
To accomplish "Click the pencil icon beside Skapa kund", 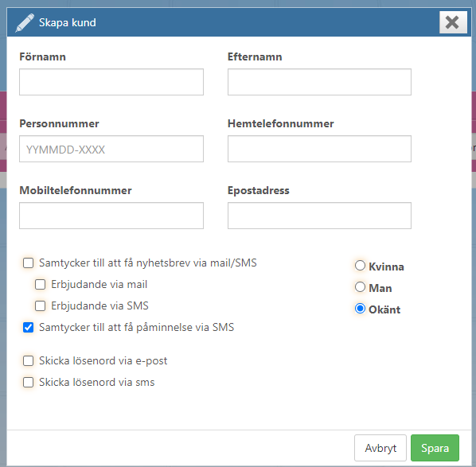I will point(25,23).
